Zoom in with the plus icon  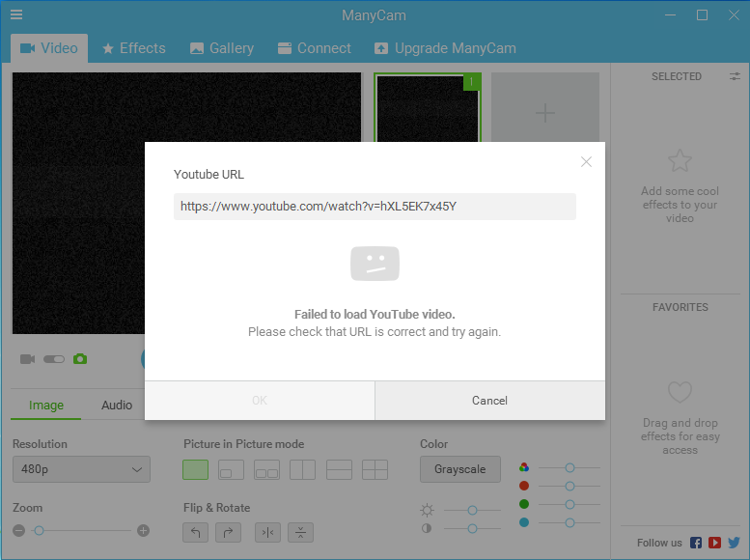point(143,530)
